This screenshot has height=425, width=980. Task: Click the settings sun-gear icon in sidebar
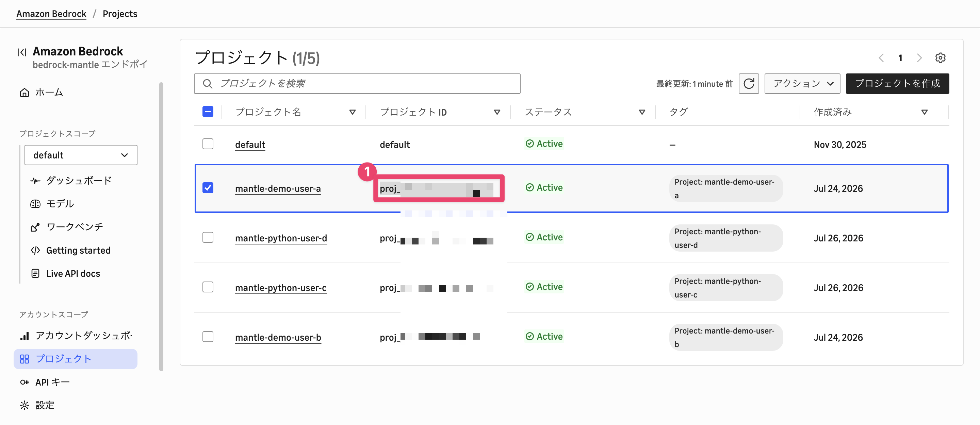pyautogui.click(x=24, y=405)
